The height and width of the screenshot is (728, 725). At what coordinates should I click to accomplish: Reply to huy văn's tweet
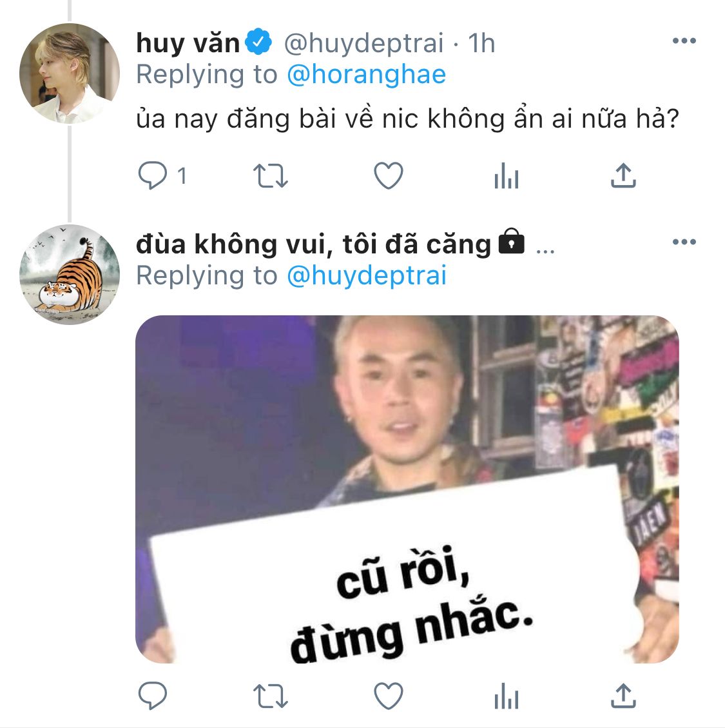[x=153, y=175]
